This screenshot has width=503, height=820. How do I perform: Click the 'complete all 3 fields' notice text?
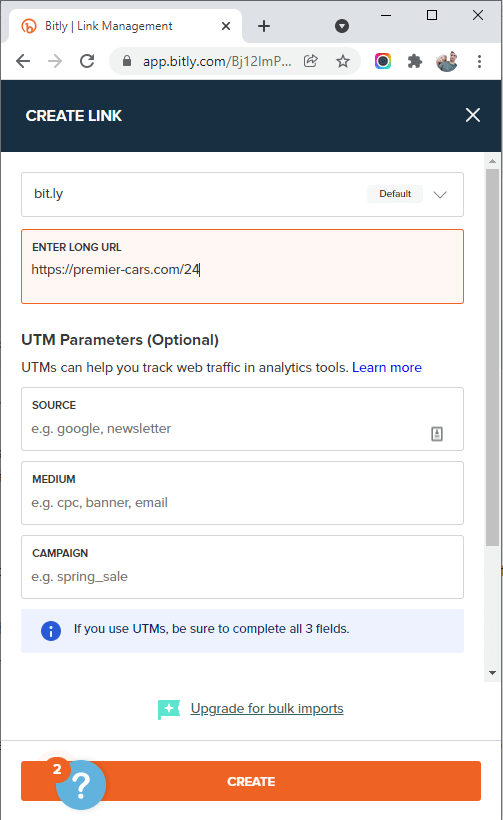click(211, 629)
